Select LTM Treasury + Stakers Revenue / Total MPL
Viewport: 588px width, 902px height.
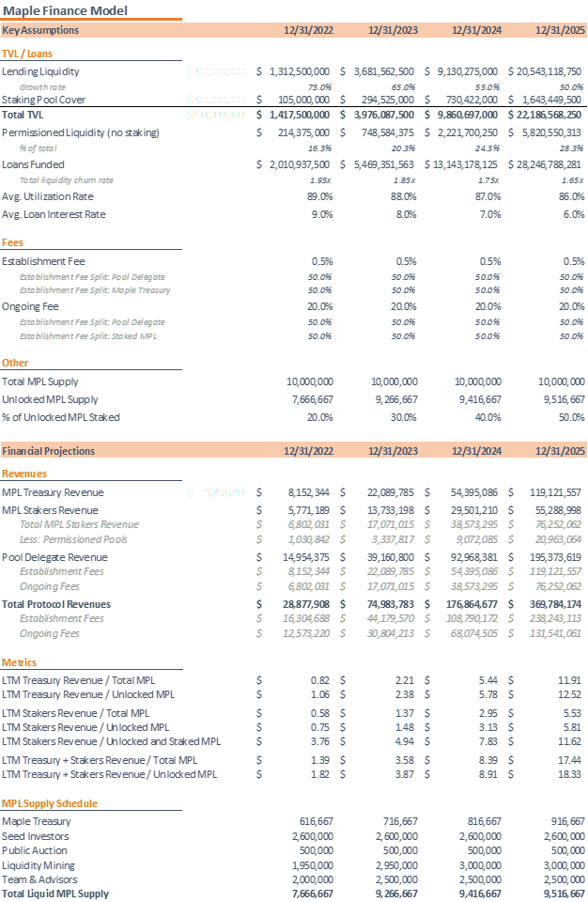[100, 760]
